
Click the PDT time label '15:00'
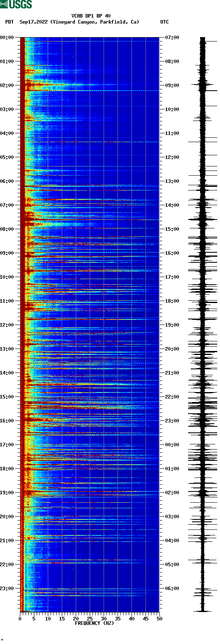click(x=7, y=397)
